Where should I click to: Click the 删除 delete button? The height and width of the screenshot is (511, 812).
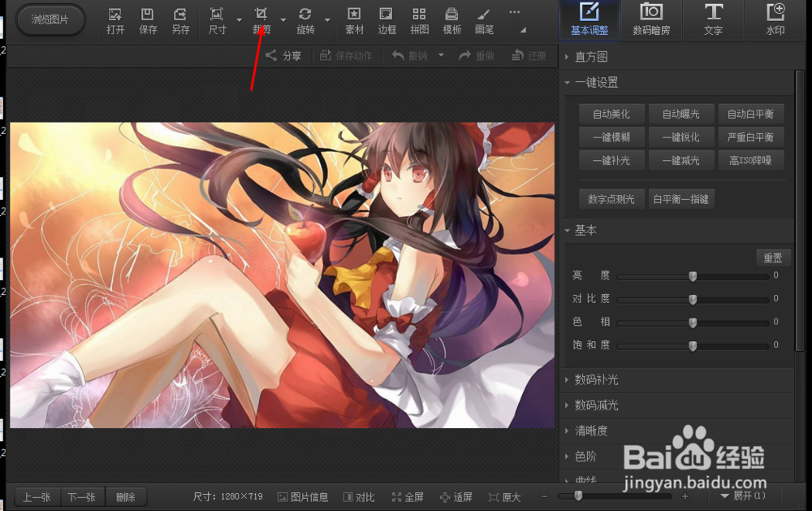126,497
